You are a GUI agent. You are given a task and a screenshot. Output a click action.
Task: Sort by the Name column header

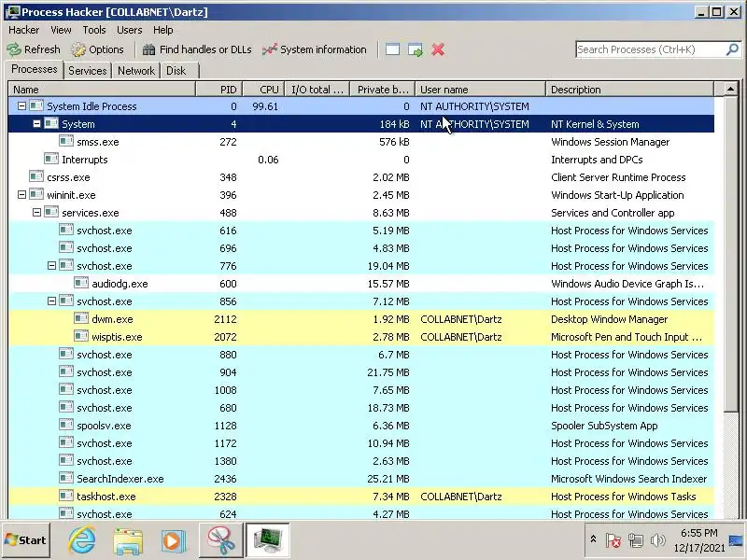pos(102,89)
